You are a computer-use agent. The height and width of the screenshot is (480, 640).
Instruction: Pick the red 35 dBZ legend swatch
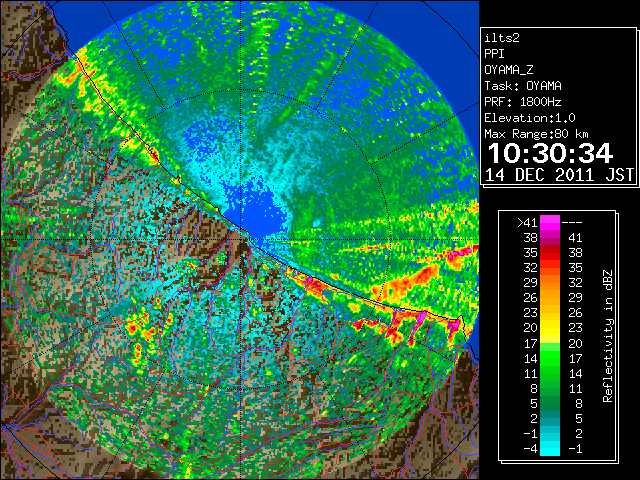click(x=550, y=253)
